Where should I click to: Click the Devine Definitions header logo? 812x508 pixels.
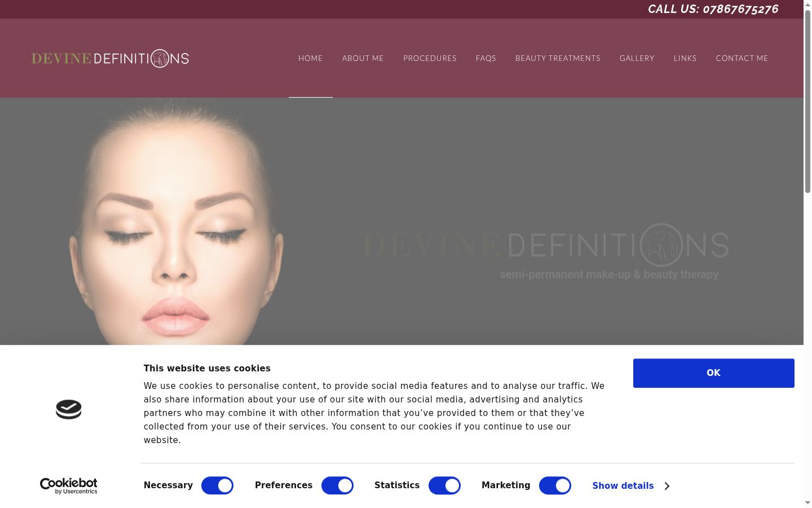pos(110,58)
